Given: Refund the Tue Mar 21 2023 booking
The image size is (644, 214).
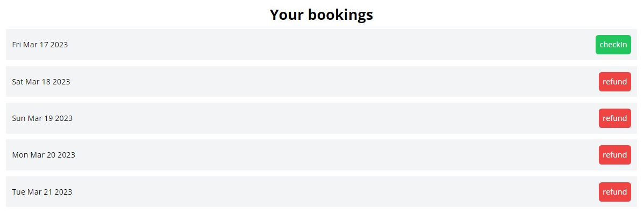Looking at the screenshot, I should pyautogui.click(x=614, y=192).
